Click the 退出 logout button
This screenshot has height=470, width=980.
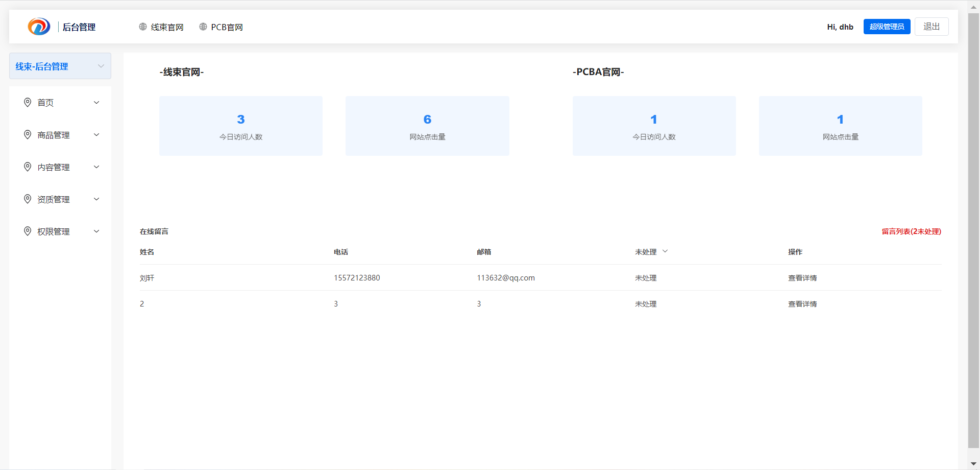pos(932,27)
